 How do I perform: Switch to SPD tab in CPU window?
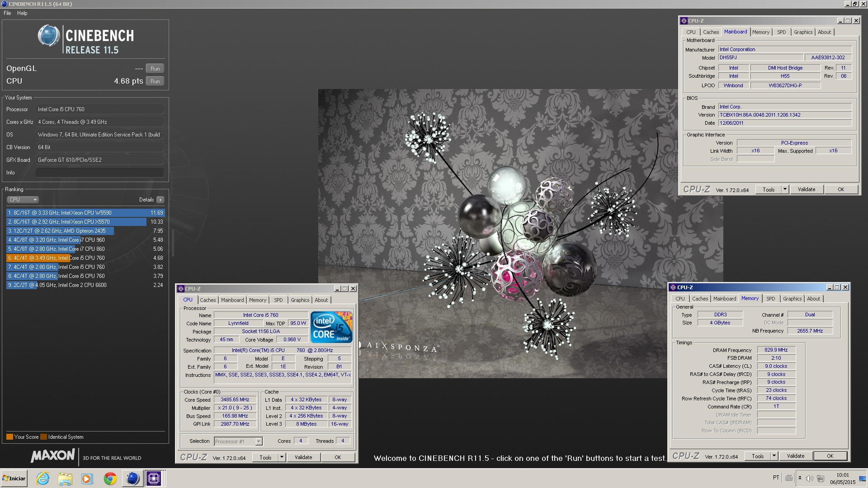click(278, 300)
